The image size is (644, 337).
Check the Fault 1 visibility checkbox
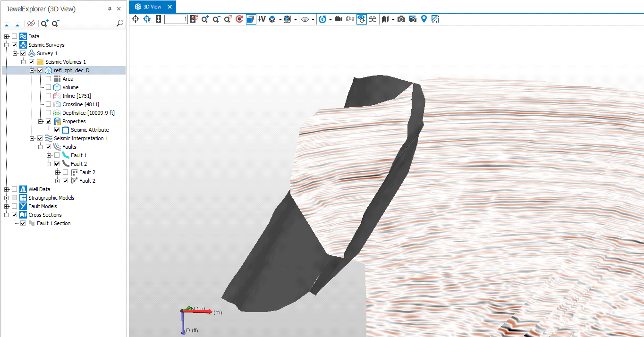[x=57, y=155]
